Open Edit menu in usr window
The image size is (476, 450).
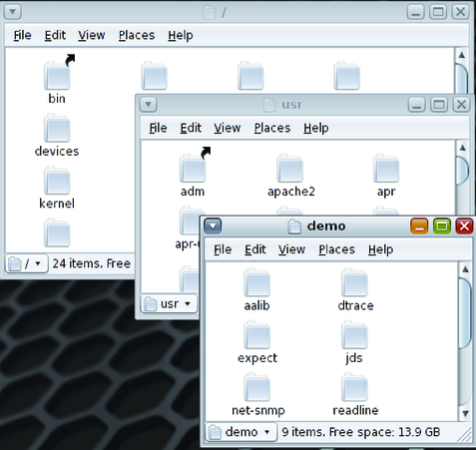tap(191, 128)
